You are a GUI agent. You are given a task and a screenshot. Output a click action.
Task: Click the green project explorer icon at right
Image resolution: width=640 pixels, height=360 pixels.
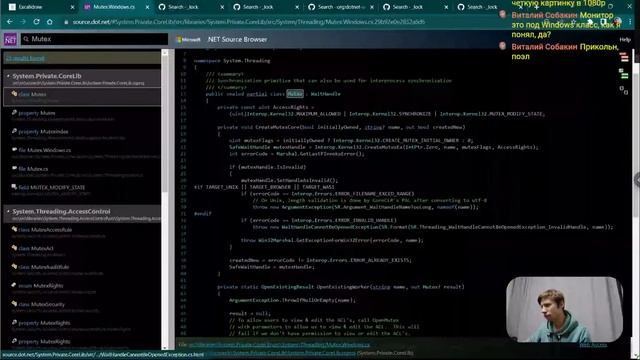coord(624,74)
